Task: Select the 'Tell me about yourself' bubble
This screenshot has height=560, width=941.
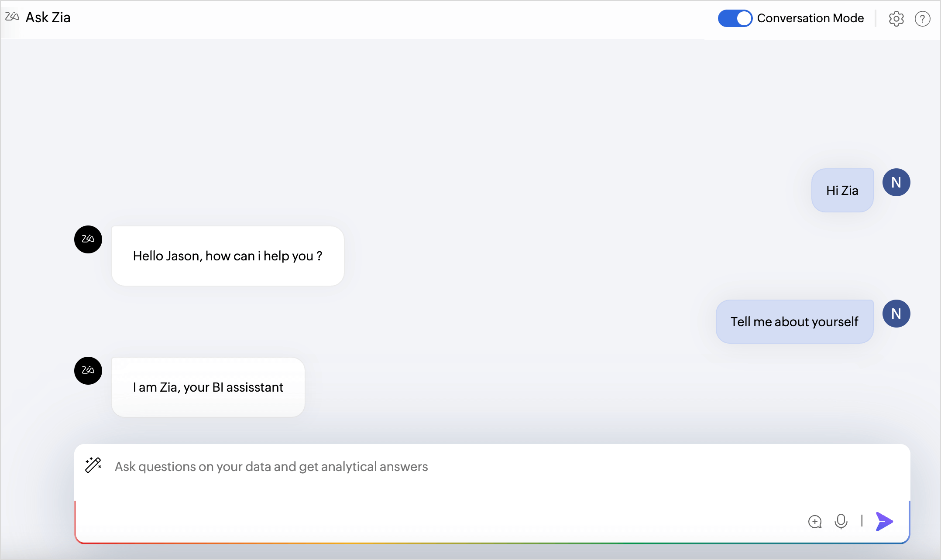Action: [x=794, y=322]
